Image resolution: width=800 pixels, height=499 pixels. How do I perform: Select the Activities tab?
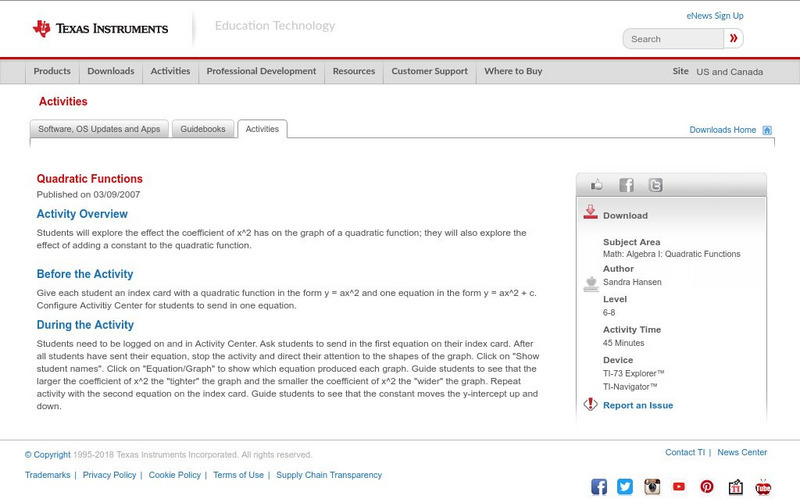tap(262, 129)
